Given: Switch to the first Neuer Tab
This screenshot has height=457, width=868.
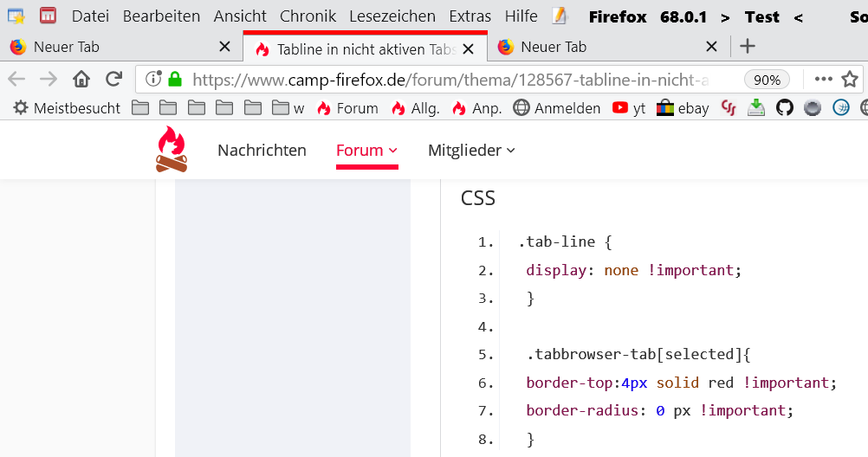Looking at the screenshot, I should 121,47.
